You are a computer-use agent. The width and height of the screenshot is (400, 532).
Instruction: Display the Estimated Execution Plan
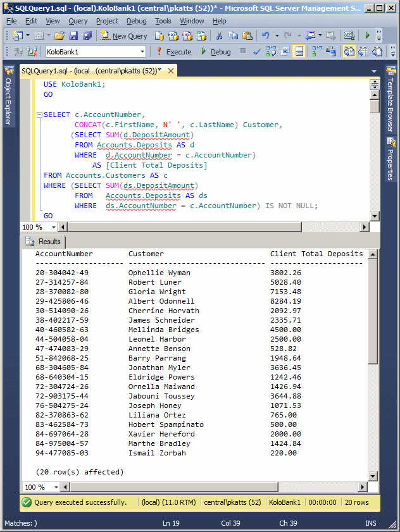pyautogui.click(x=271, y=52)
